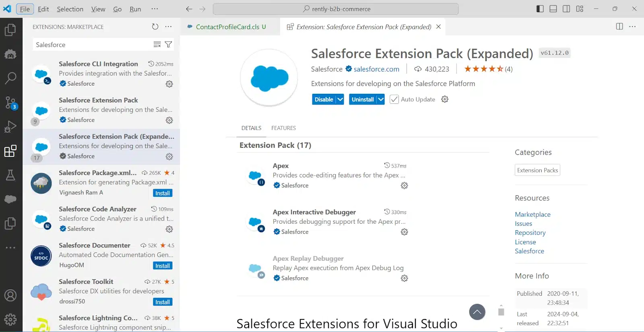Select the DETAILS tab
Viewport: 644px width, 332px height.
[251, 128]
